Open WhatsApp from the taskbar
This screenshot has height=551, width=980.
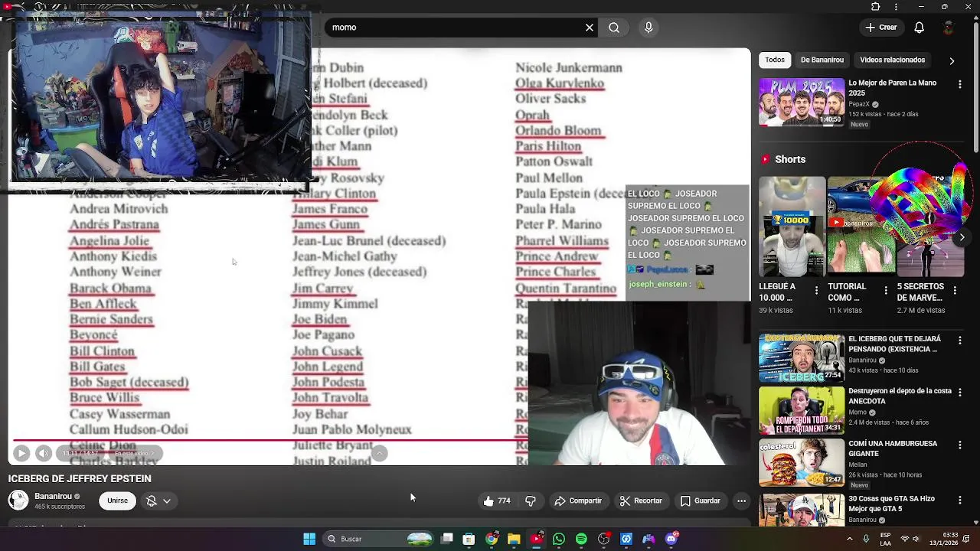559,539
